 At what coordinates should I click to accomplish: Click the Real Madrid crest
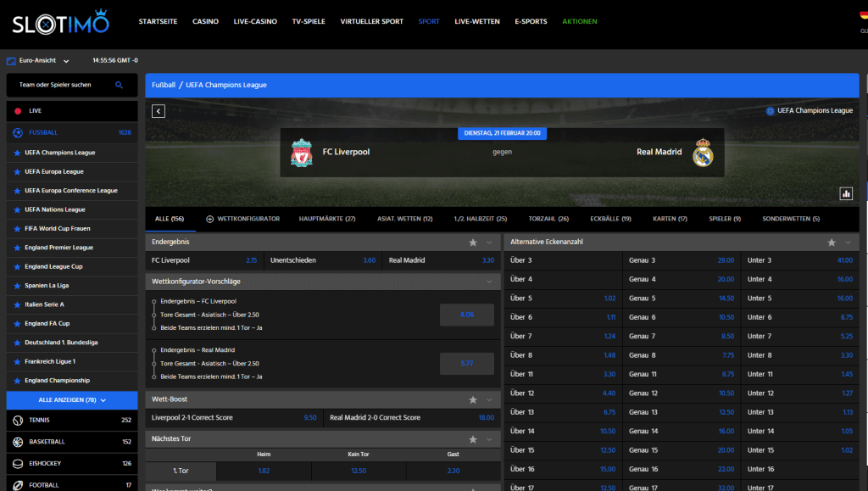point(703,153)
